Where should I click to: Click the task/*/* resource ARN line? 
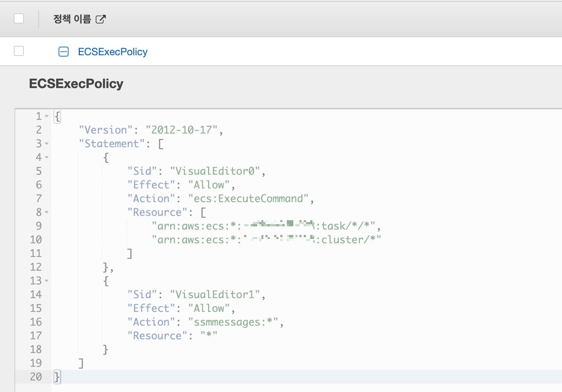pos(266,226)
